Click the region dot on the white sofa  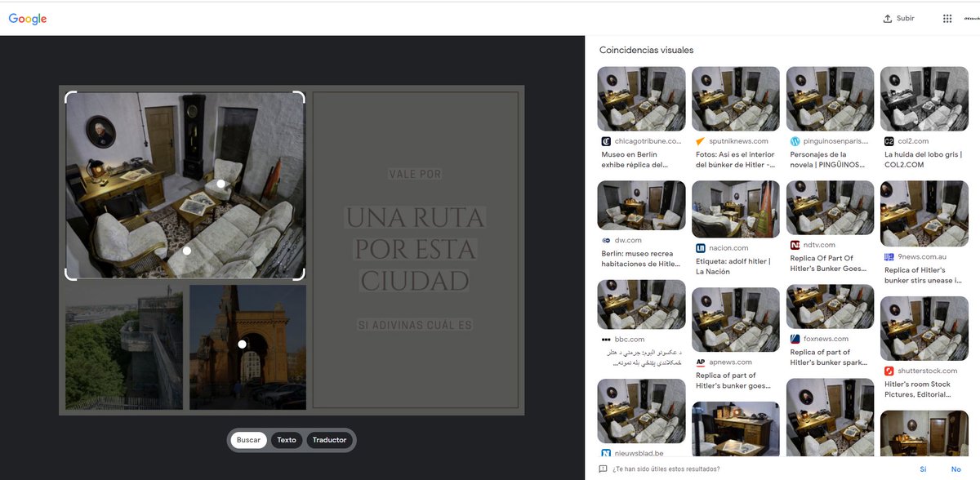coord(187,251)
